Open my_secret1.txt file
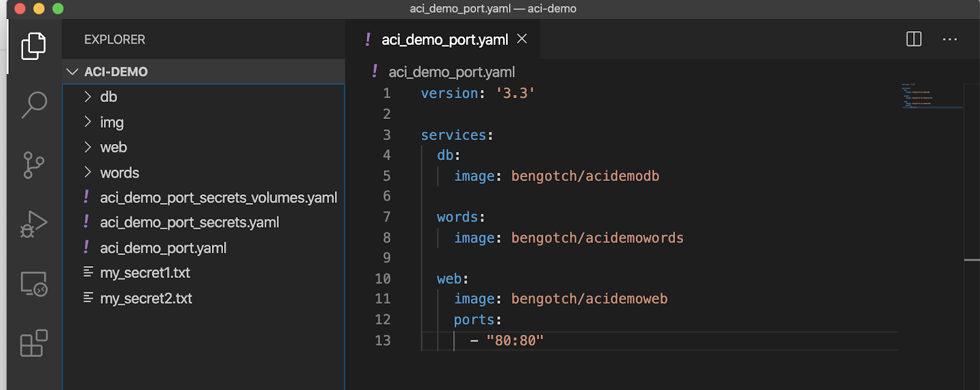 pyautogui.click(x=145, y=273)
